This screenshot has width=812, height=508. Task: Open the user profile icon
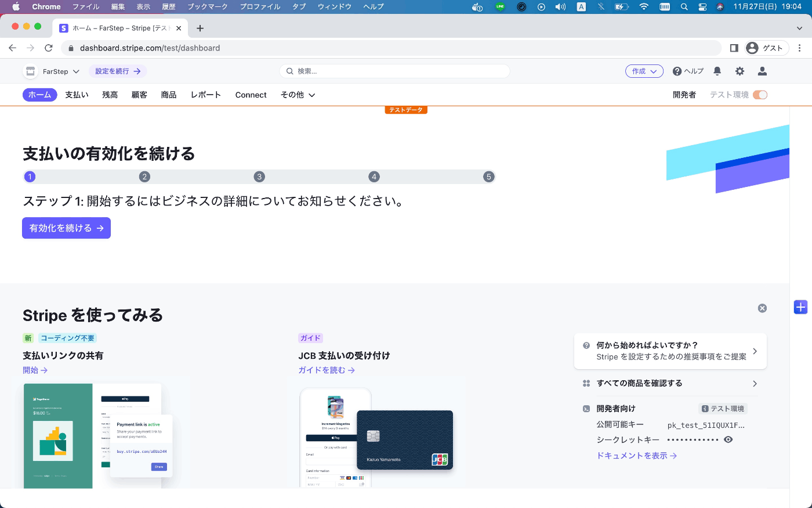pos(762,71)
